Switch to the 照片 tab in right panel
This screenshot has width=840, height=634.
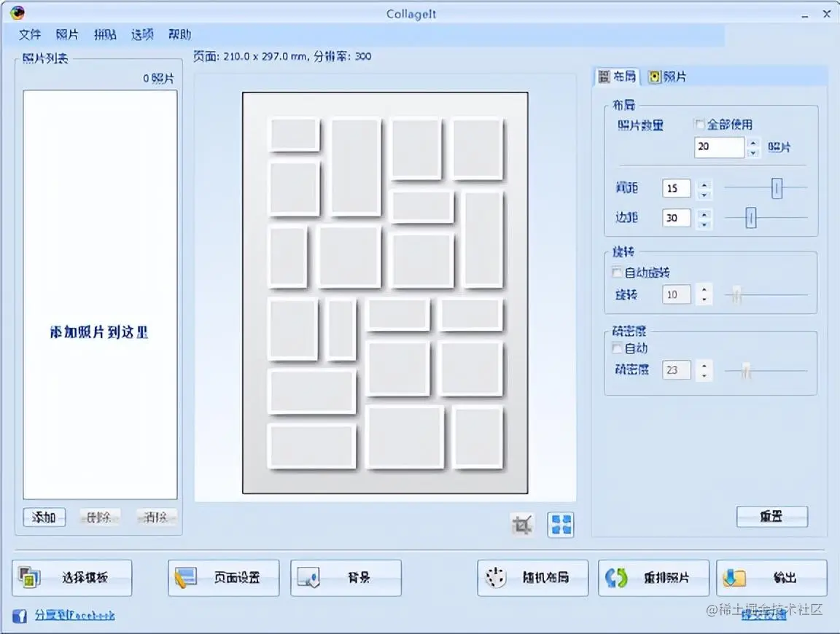[667, 77]
